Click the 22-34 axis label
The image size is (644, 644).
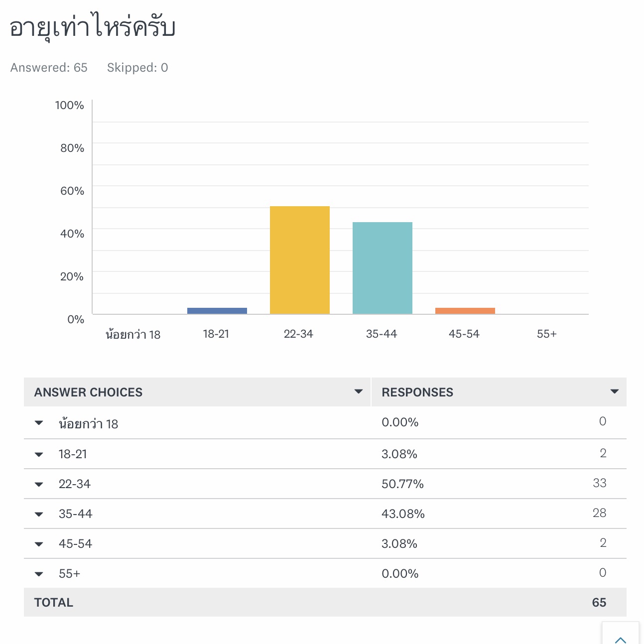click(x=298, y=334)
